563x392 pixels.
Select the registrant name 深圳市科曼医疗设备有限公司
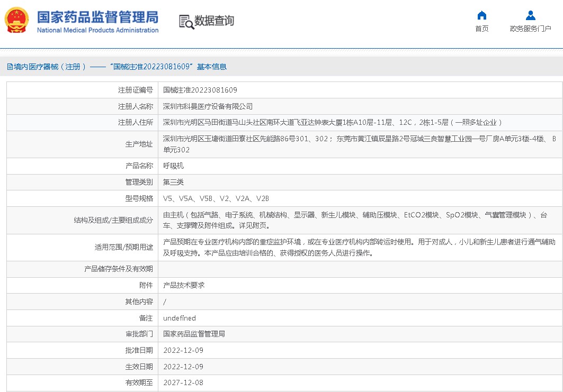click(x=208, y=106)
